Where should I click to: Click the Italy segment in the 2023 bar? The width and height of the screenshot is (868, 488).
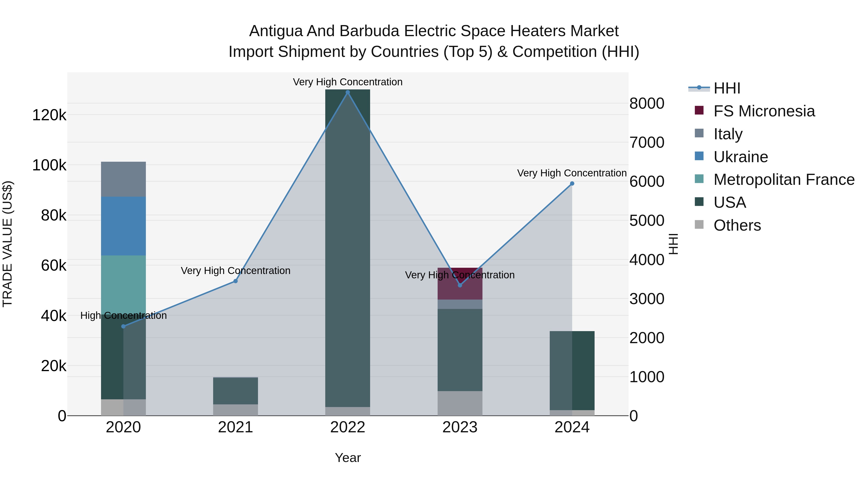[x=460, y=304]
